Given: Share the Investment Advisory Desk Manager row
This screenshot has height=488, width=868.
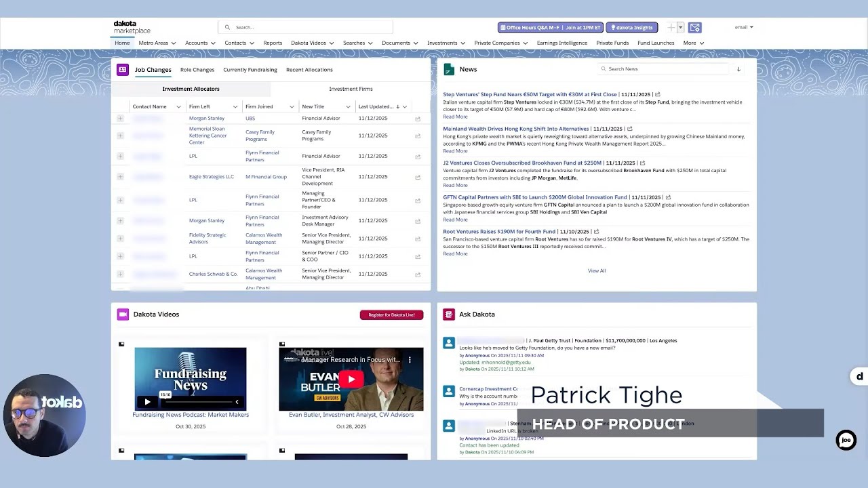Looking at the screenshot, I should (x=418, y=221).
